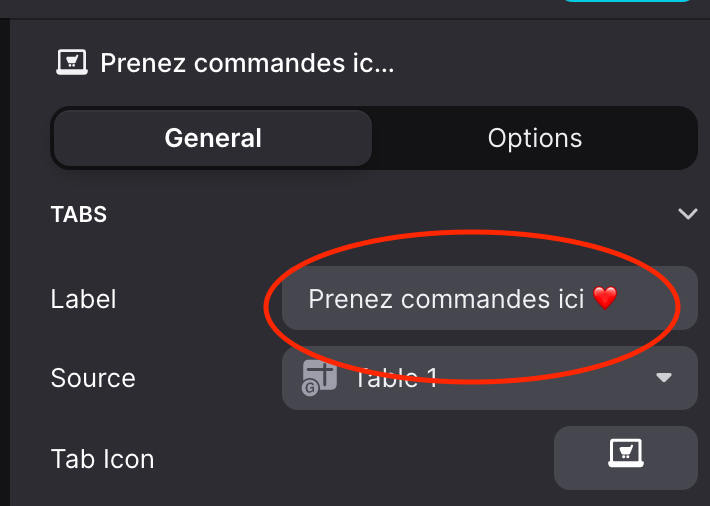Image resolution: width=710 pixels, height=506 pixels.
Task: Click the laptop cart icon beside the panel title
Action: tap(72, 62)
